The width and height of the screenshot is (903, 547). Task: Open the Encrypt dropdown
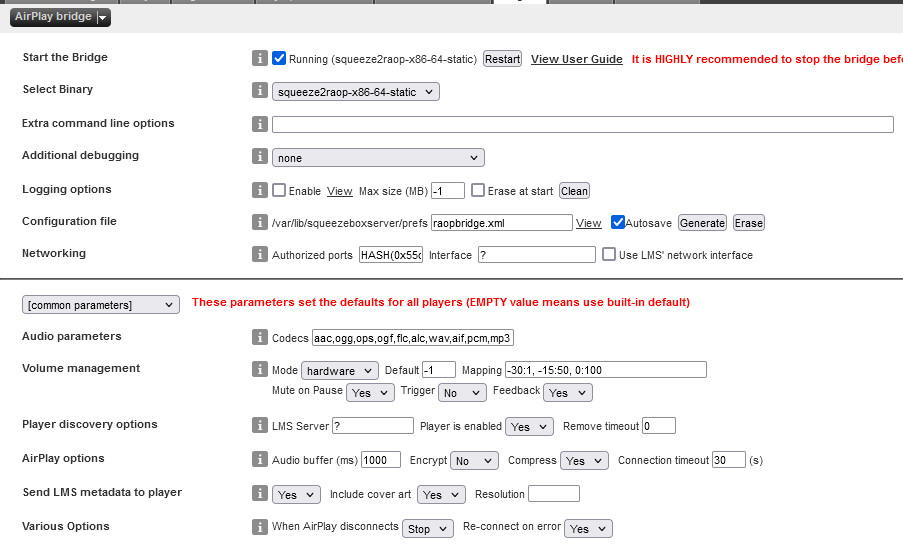point(474,460)
